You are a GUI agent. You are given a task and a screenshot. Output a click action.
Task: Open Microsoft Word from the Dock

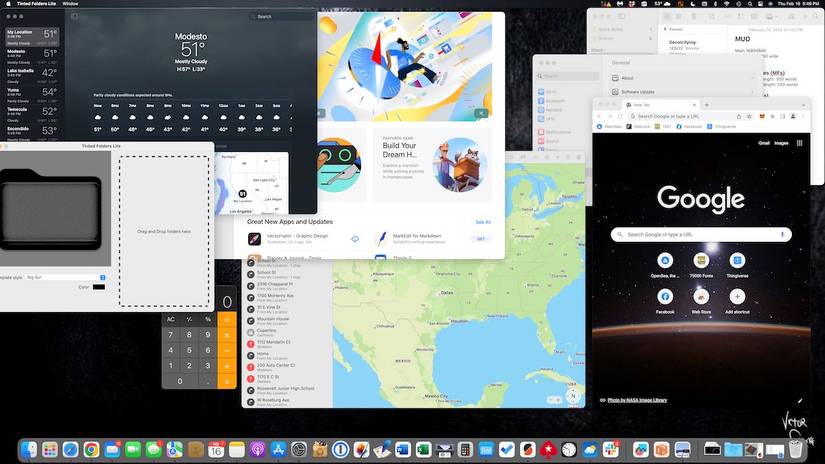pyautogui.click(x=403, y=450)
